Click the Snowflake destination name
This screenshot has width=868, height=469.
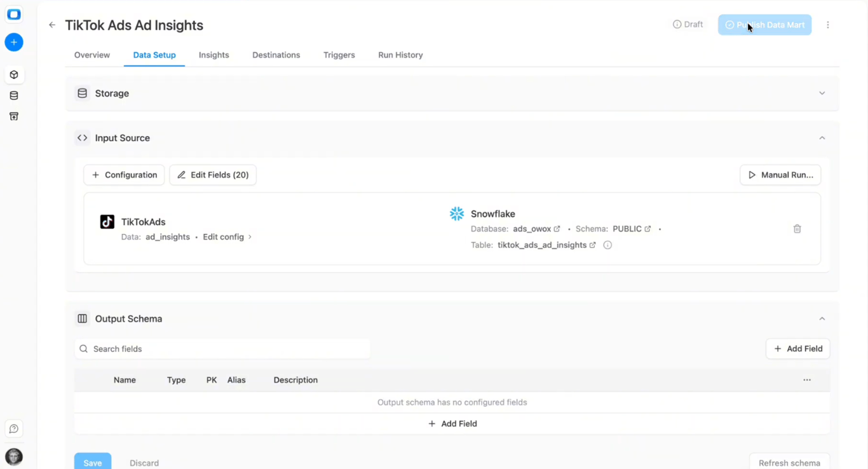[x=493, y=214]
